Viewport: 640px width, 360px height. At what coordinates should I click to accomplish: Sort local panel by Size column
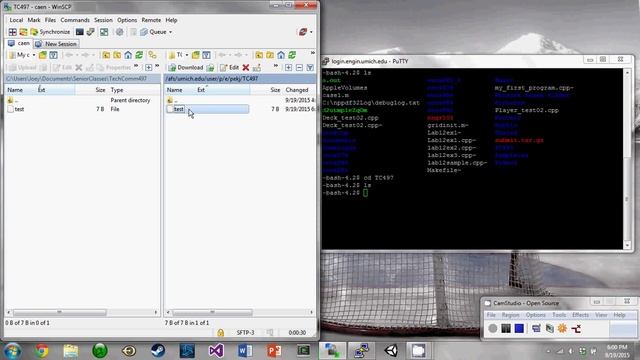tap(100, 90)
